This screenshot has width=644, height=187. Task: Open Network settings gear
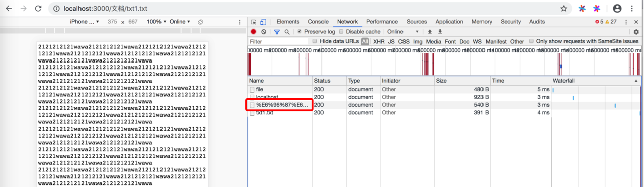(x=636, y=32)
